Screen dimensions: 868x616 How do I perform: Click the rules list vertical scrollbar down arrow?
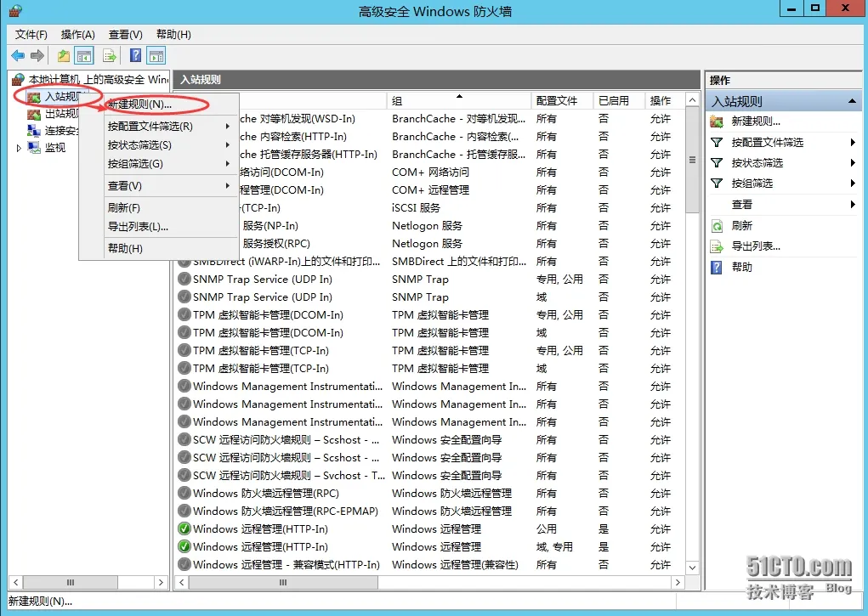tap(692, 568)
